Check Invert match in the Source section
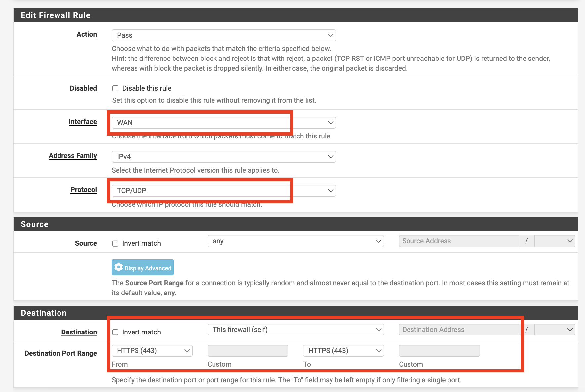Image resolution: width=585 pixels, height=392 pixels. [115, 243]
